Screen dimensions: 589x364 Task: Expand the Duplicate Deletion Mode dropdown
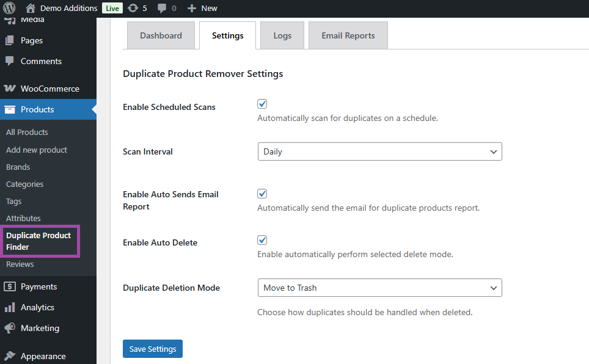(379, 288)
